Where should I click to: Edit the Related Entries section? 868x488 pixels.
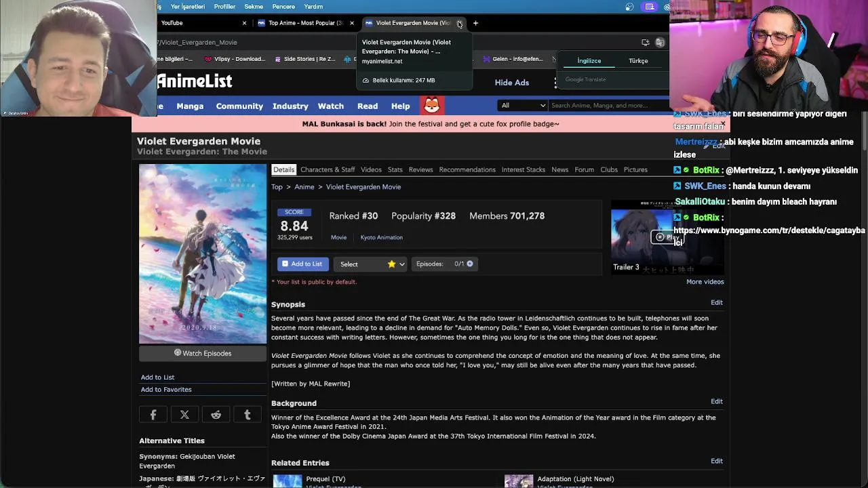(x=717, y=461)
